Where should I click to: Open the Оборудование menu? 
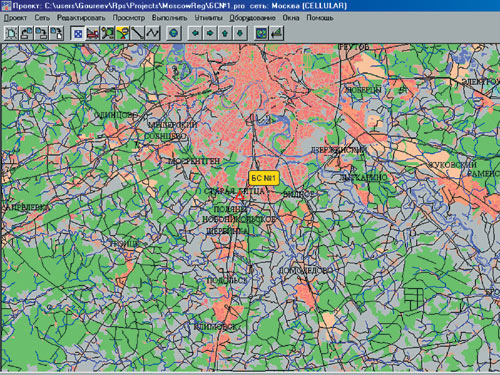tap(252, 18)
